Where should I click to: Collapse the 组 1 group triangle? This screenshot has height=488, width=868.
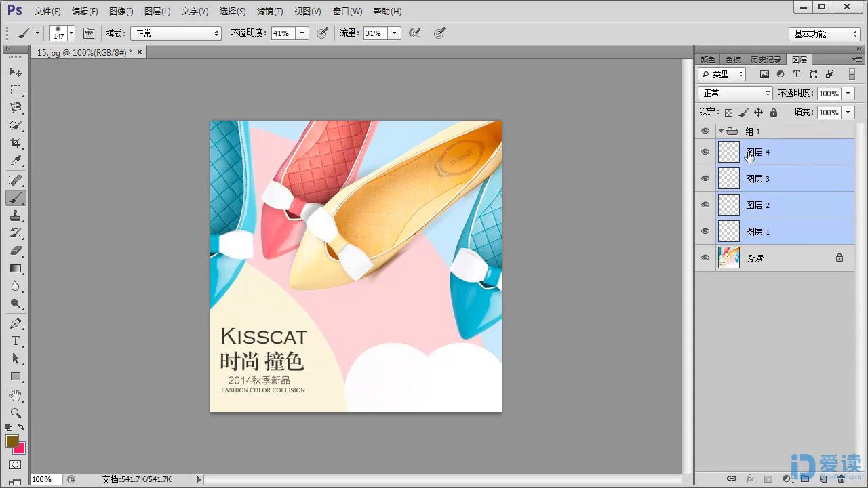(721, 131)
